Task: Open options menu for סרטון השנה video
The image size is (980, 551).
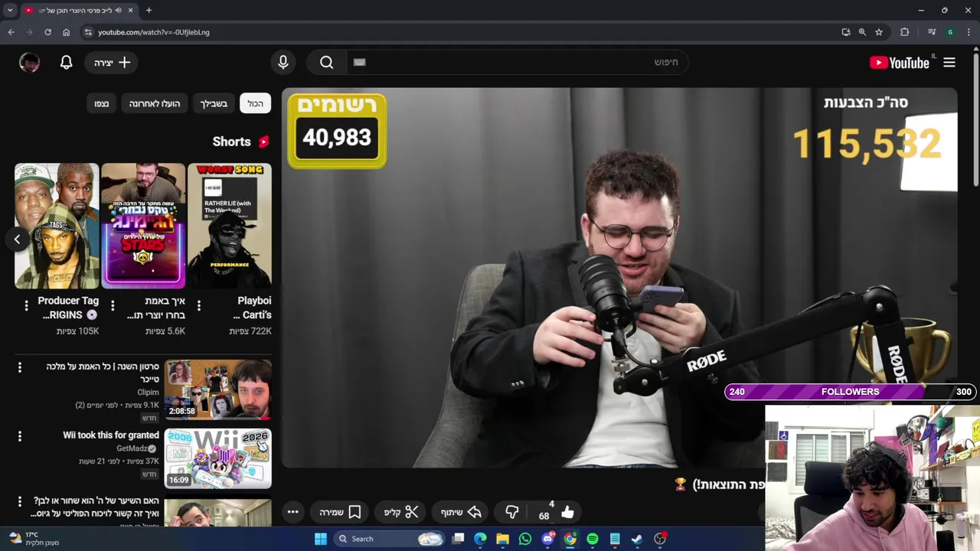Action: (x=20, y=367)
